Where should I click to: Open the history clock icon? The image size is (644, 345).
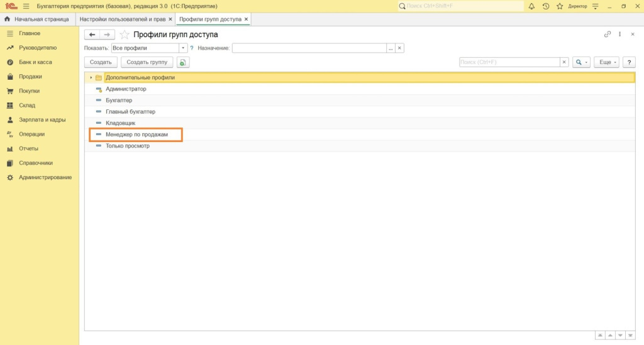tap(545, 6)
